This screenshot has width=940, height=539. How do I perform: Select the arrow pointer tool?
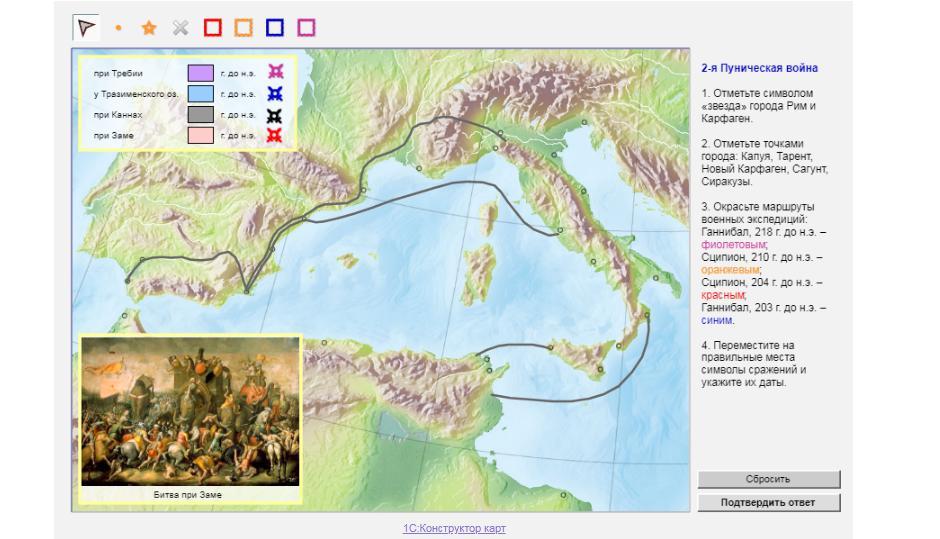pos(86,28)
